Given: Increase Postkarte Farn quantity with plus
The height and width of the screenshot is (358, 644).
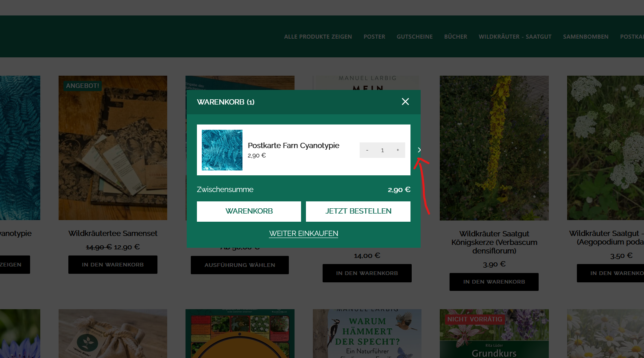Looking at the screenshot, I should (x=397, y=150).
